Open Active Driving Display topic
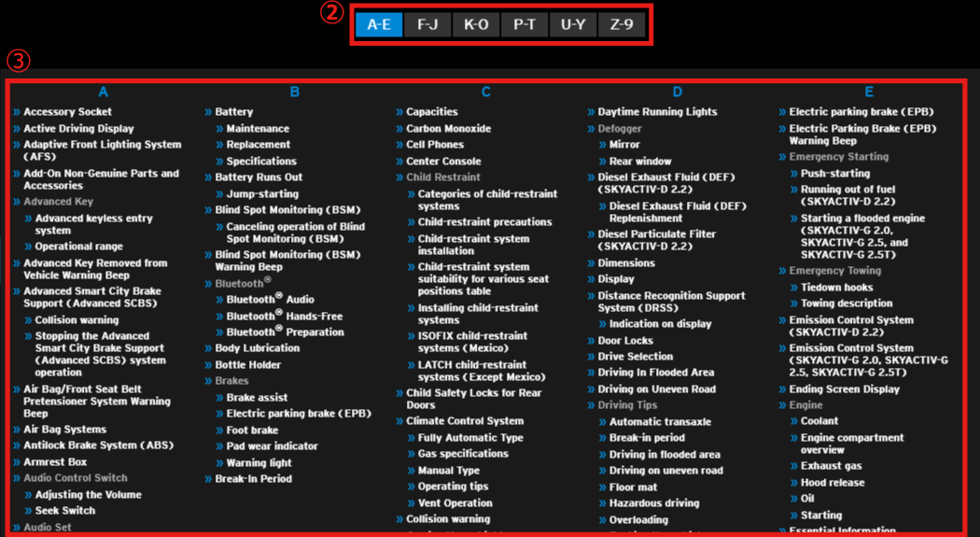Viewport: 980px width, 537px height. pyautogui.click(x=78, y=129)
